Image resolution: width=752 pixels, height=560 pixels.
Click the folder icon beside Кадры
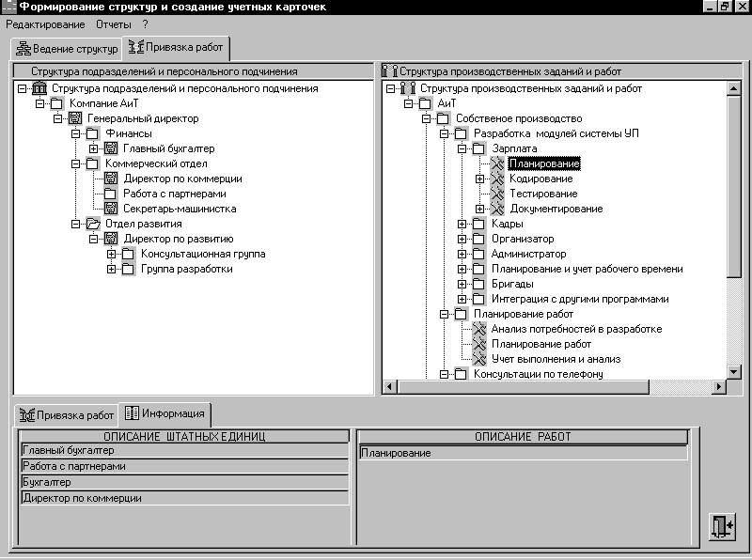(x=478, y=224)
